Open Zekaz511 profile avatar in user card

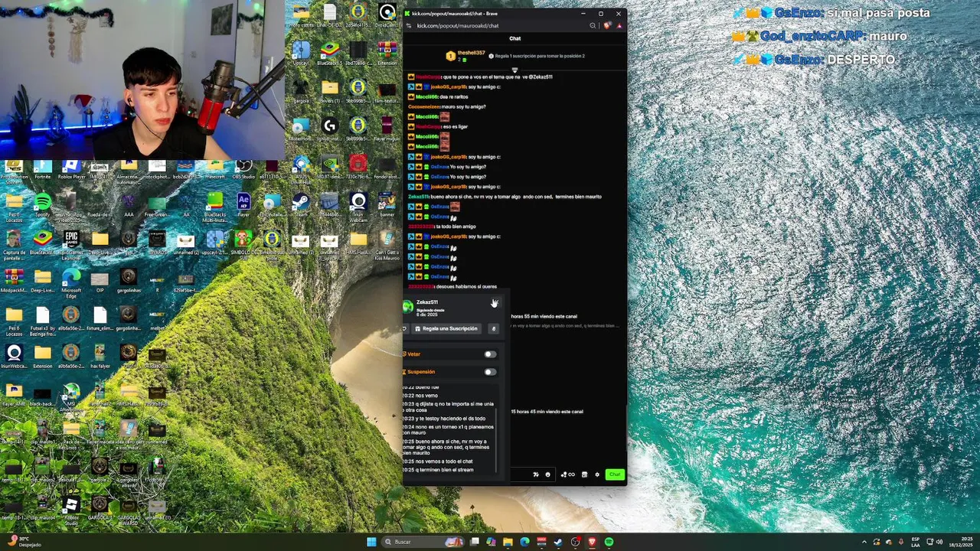tap(408, 306)
